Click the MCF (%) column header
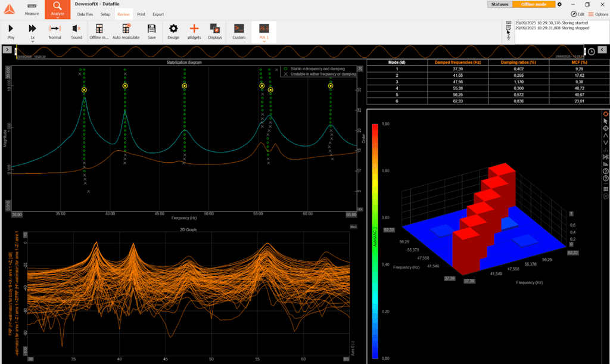Screen dimensions: 610x364 pos(579,62)
